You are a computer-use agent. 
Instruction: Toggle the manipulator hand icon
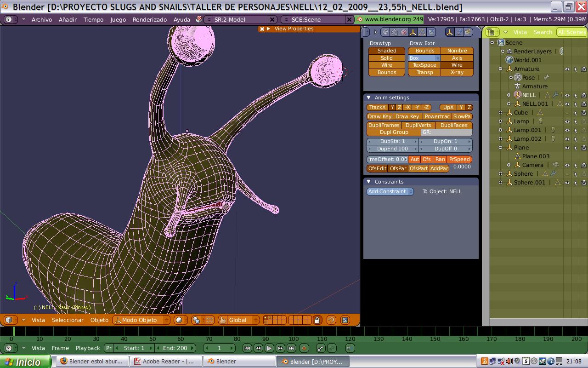pos(222,320)
